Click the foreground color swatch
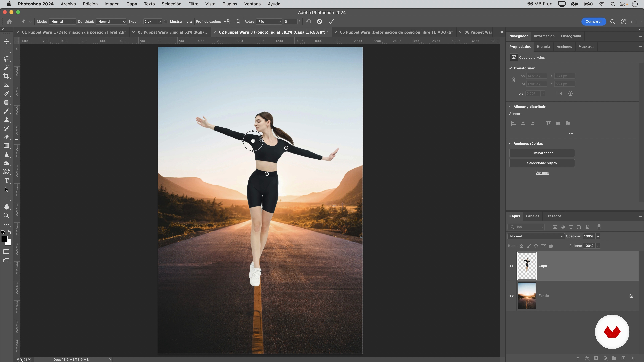The image size is (644, 362). pyautogui.click(x=4, y=239)
